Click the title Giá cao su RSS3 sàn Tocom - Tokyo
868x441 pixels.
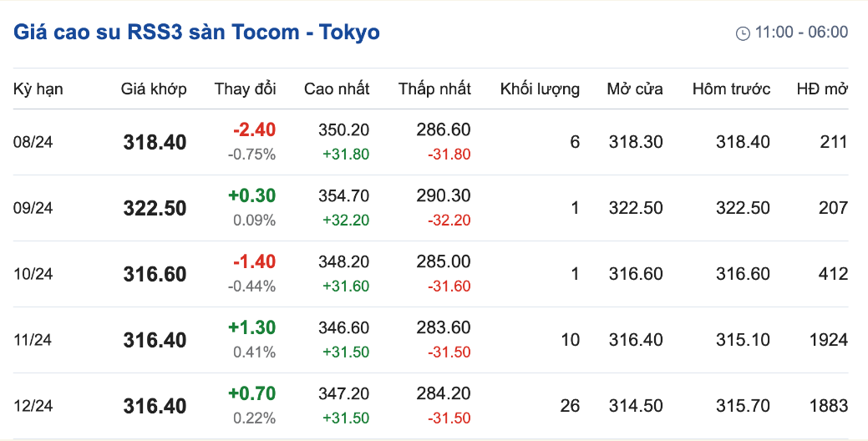(196, 32)
